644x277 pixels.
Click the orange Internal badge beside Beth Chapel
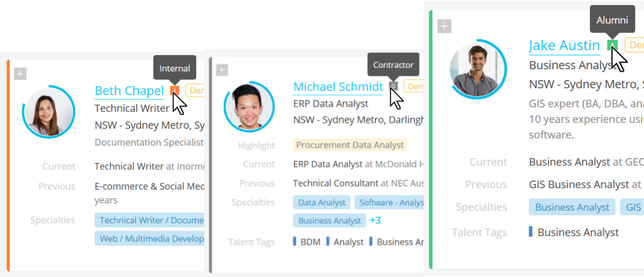(174, 91)
